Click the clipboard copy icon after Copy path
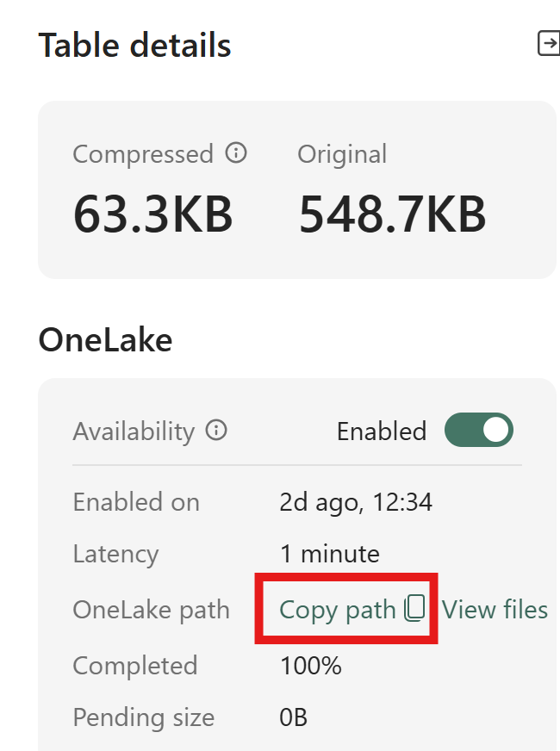Screen dimensions: 560x751 pyautogui.click(x=415, y=609)
